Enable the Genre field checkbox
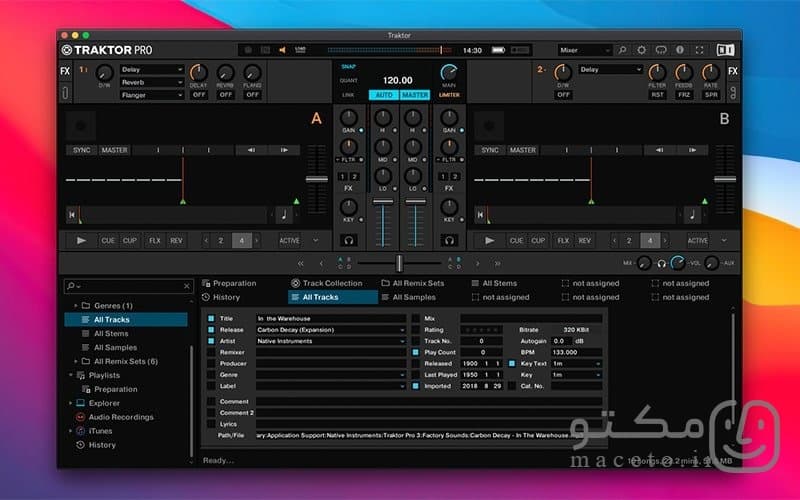The height and width of the screenshot is (500, 800). (x=211, y=374)
